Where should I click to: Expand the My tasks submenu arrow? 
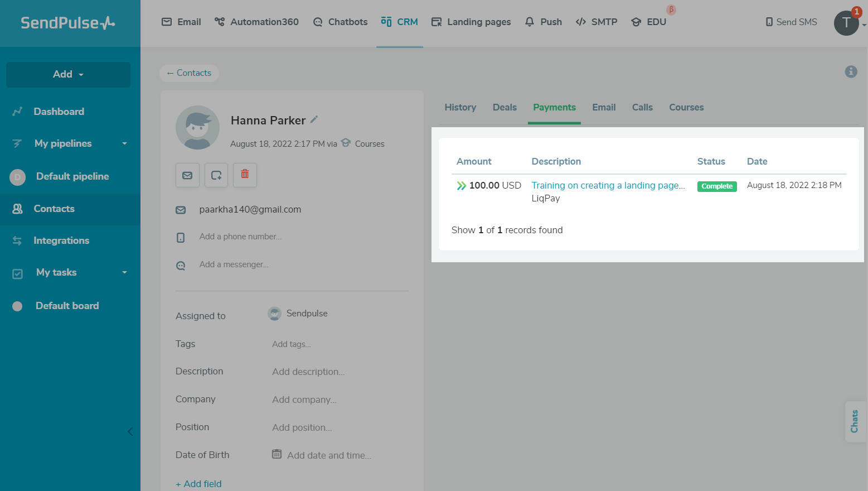(x=124, y=273)
